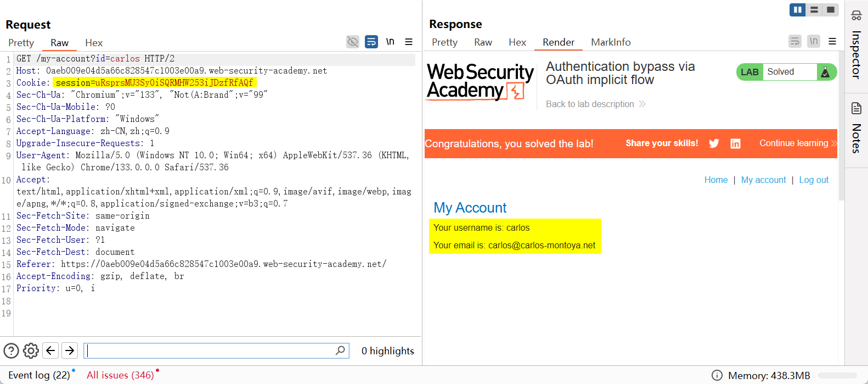
Task: Open Request panel hamburger options menu
Action: point(409,42)
